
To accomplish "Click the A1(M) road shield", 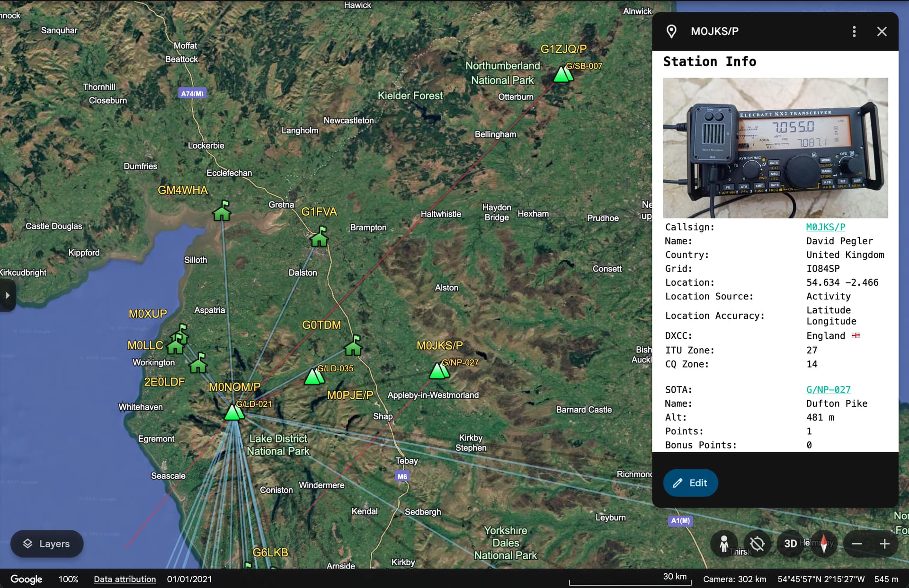I will [680, 520].
